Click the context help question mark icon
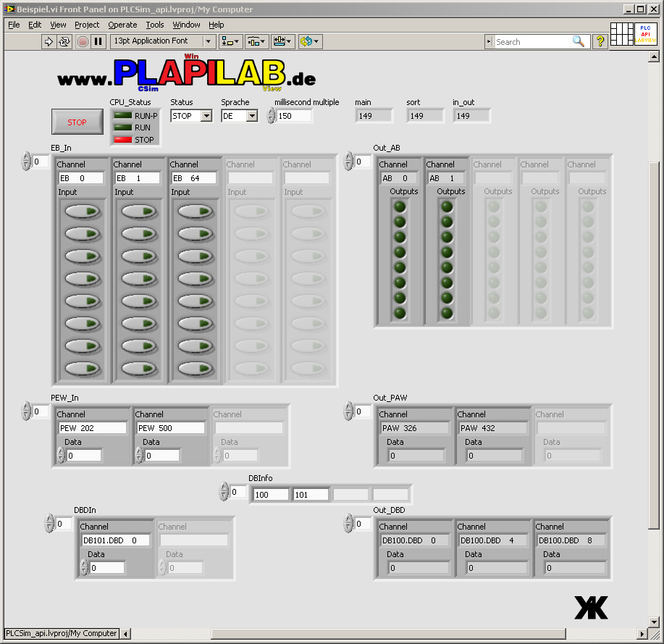 [600, 41]
